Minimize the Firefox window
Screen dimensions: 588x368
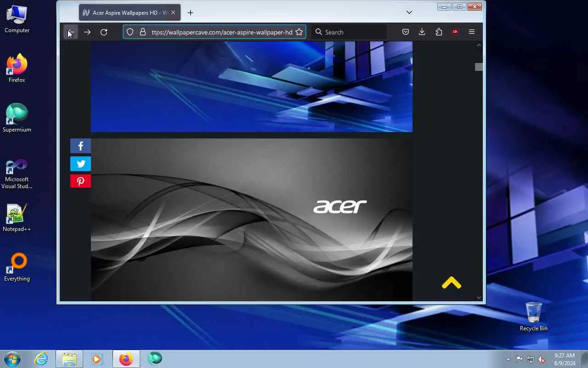click(444, 6)
